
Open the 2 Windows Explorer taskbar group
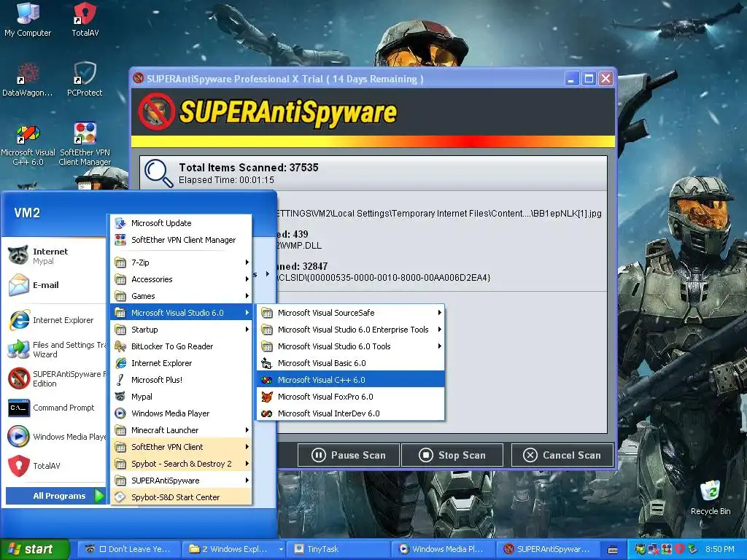pyautogui.click(x=233, y=549)
